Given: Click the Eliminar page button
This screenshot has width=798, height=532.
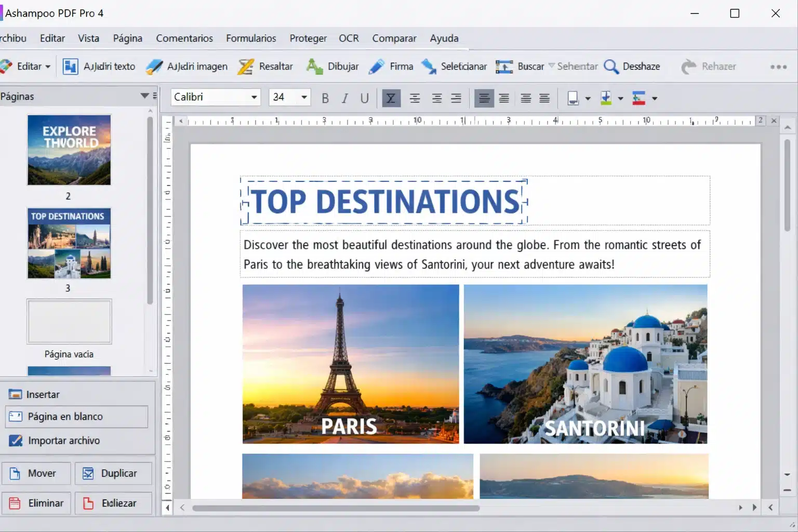Looking at the screenshot, I should coord(36,503).
